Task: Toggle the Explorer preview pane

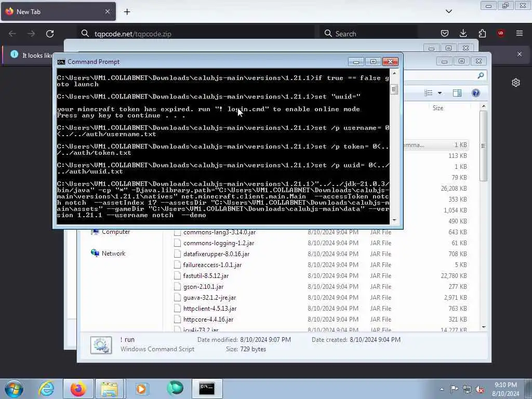Action: click(x=457, y=93)
